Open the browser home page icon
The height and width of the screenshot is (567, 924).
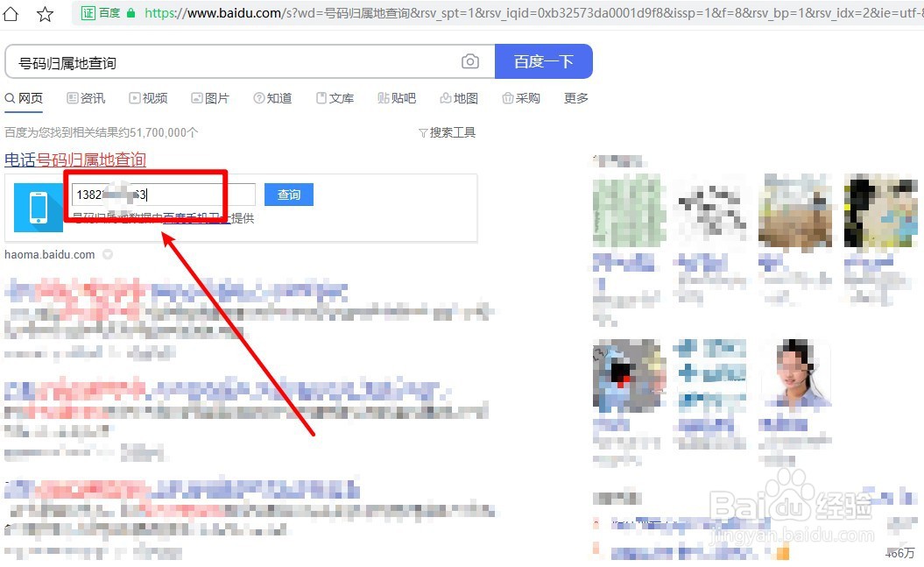coord(11,13)
